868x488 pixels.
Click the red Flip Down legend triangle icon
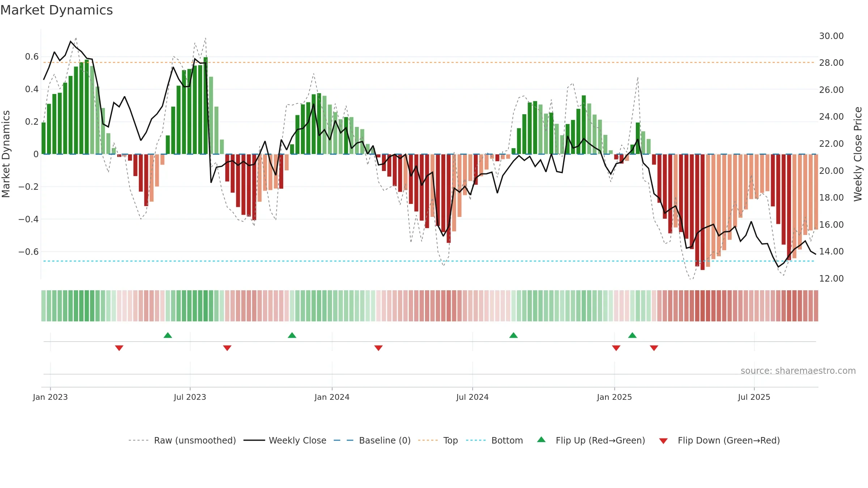point(663,441)
